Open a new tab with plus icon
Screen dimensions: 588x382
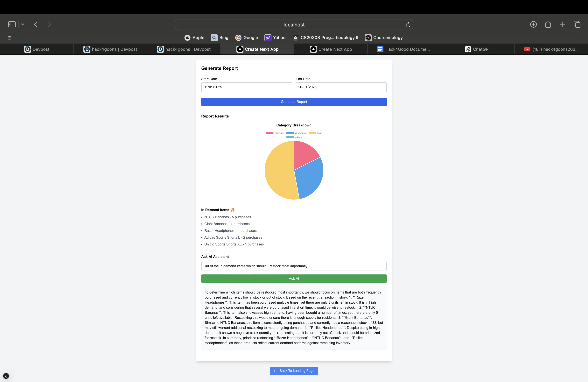pos(562,24)
